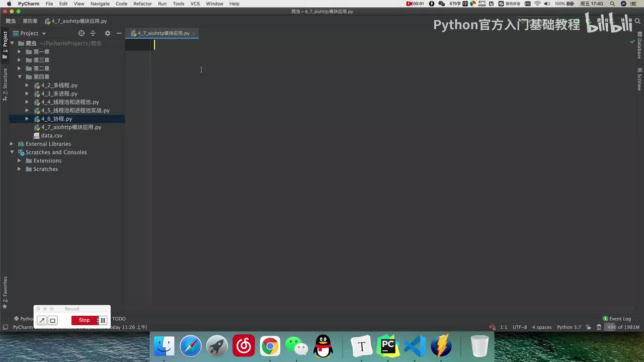Toggle tool window bars in status corner
The image size is (644, 362).
(5, 327)
